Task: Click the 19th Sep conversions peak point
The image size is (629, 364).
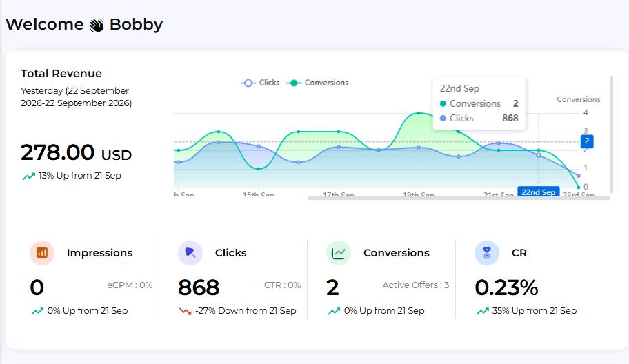Action: pyautogui.click(x=419, y=113)
